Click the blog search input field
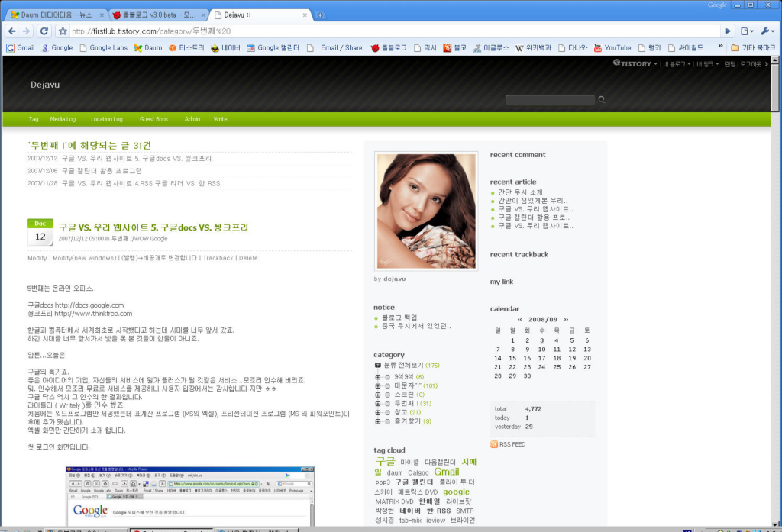The image size is (782, 532). point(550,100)
